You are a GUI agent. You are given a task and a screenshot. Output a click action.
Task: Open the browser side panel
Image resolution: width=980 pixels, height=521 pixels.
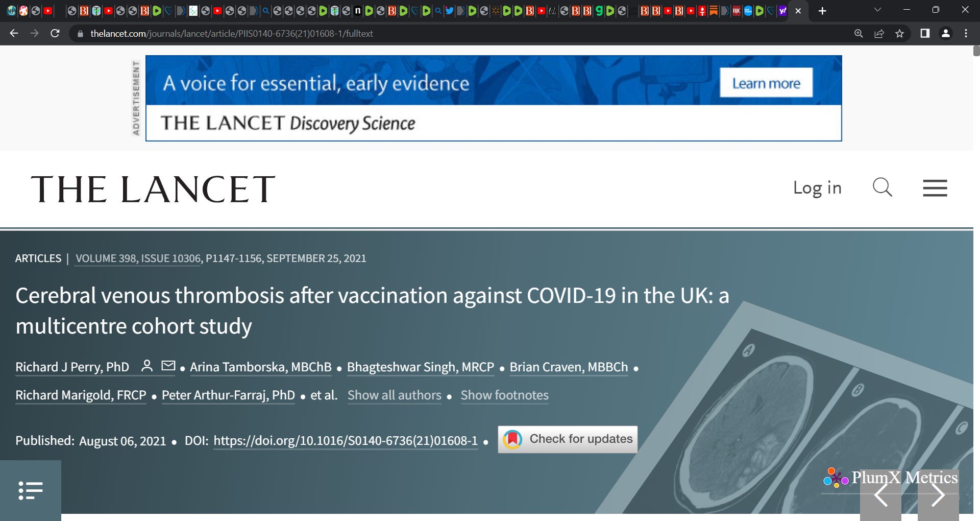(925, 33)
